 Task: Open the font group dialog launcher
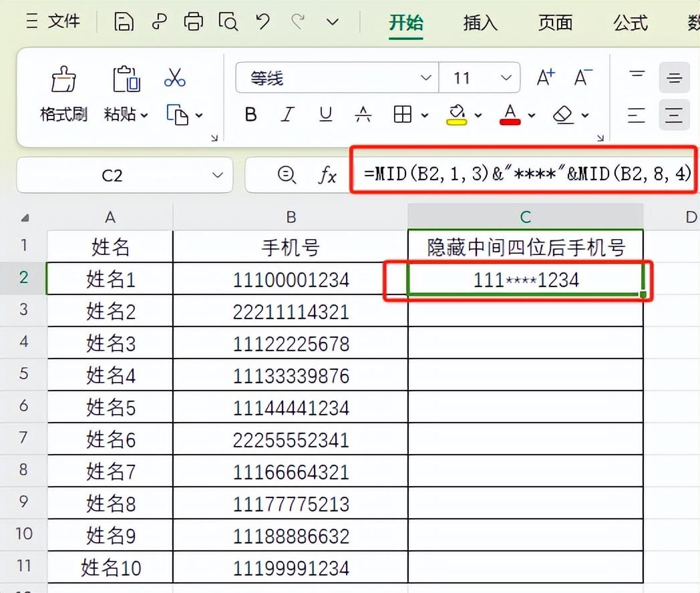coord(600,138)
